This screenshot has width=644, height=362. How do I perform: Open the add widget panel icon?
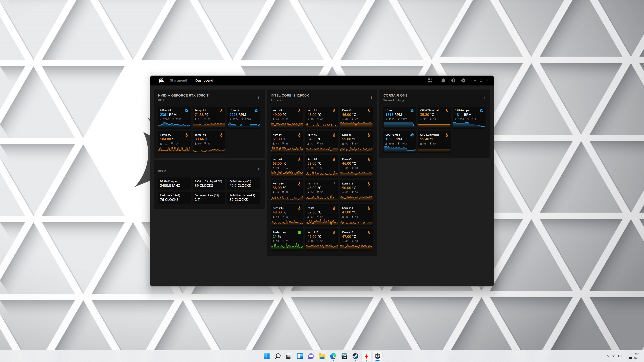(430, 80)
